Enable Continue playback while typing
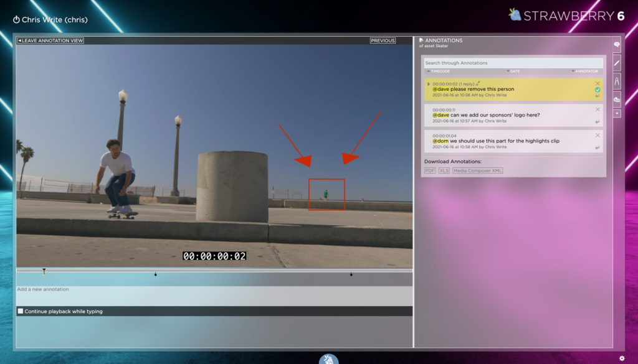Viewport: 638px width, 364px height. (22, 310)
